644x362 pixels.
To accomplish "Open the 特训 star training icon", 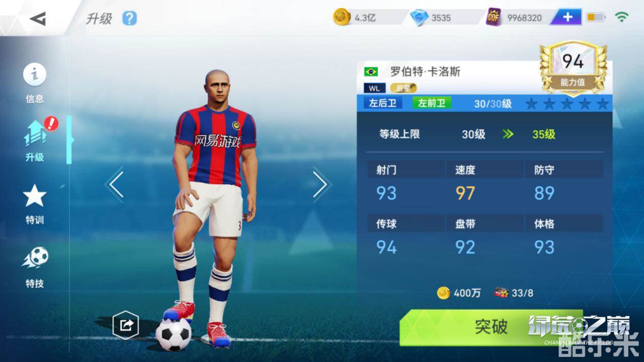I will pyautogui.click(x=35, y=196).
